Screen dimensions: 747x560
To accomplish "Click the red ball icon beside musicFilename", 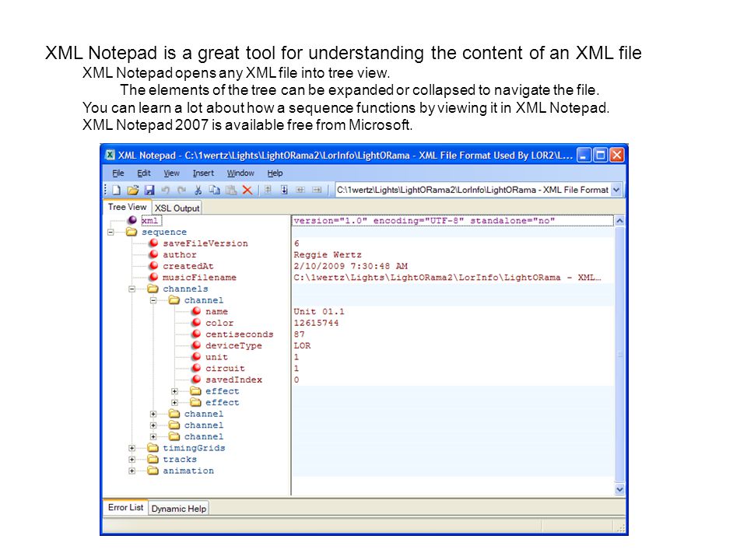I will coord(153,277).
